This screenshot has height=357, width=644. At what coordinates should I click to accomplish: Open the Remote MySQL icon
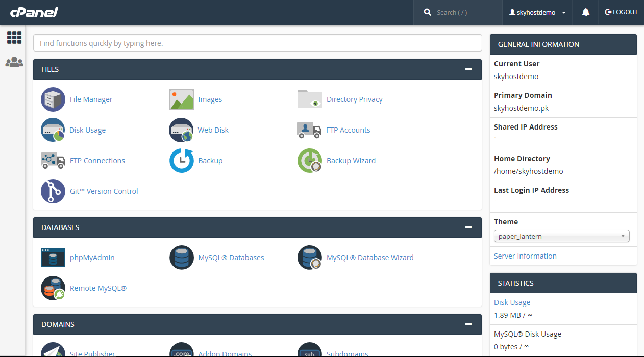pos(53,288)
